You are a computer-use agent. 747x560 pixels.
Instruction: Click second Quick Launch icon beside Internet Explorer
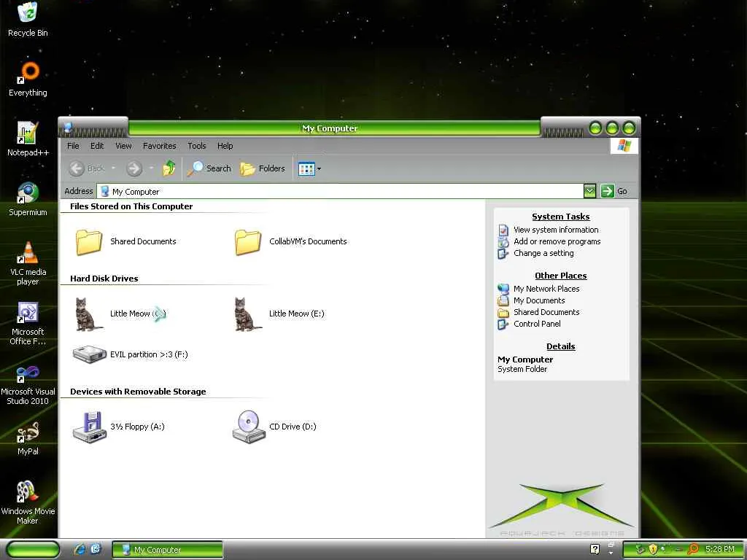click(96, 550)
